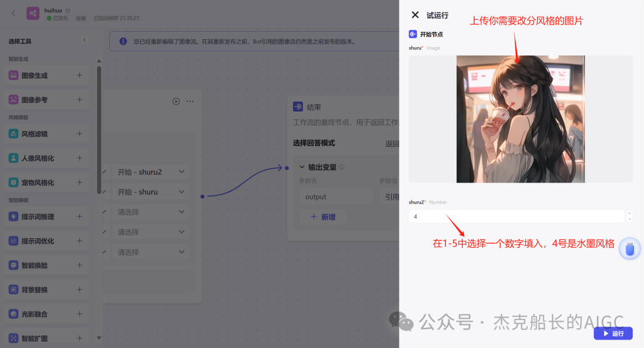
Task: Select the 提示词推理 tool icon
Action: [14, 216]
